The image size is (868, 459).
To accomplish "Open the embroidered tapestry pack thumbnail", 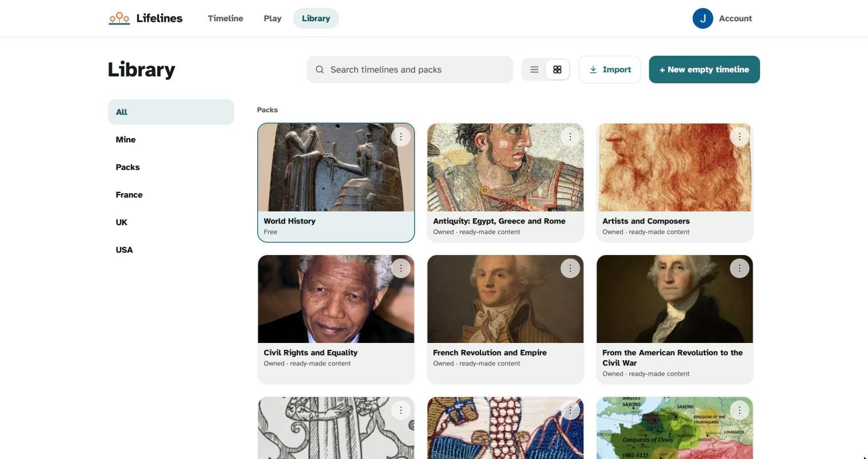I will (x=505, y=428).
